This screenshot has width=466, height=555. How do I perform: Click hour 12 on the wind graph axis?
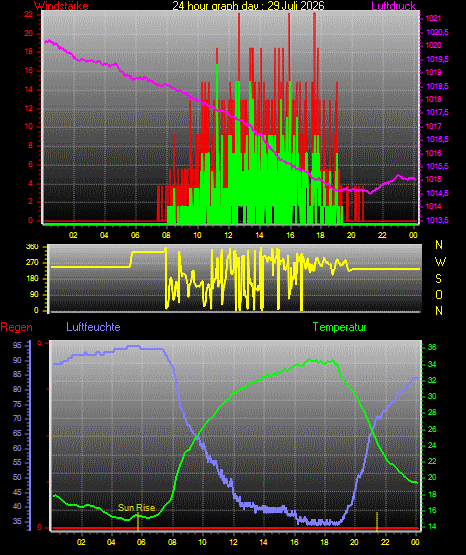228,235
